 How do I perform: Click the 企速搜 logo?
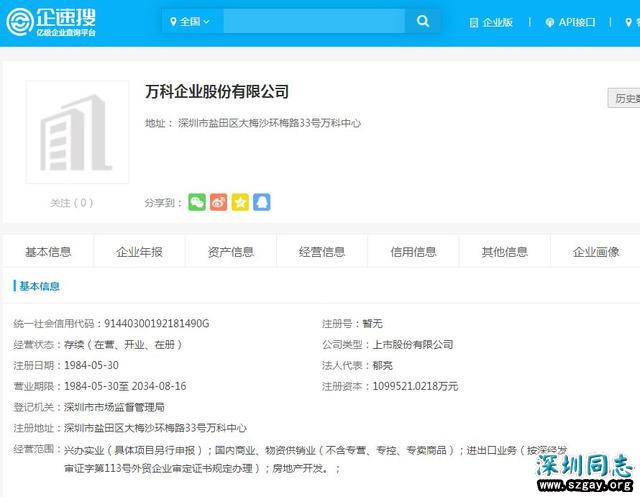tap(51, 22)
